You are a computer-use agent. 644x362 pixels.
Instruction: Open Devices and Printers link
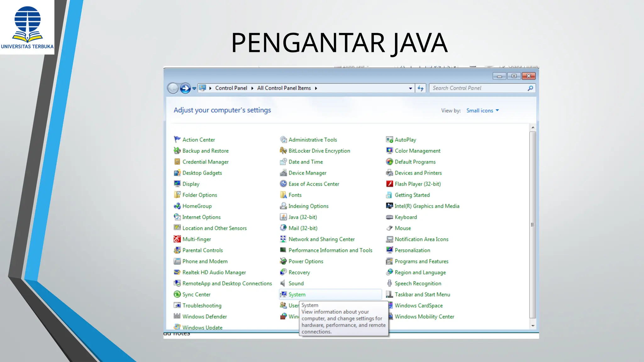coord(418,173)
